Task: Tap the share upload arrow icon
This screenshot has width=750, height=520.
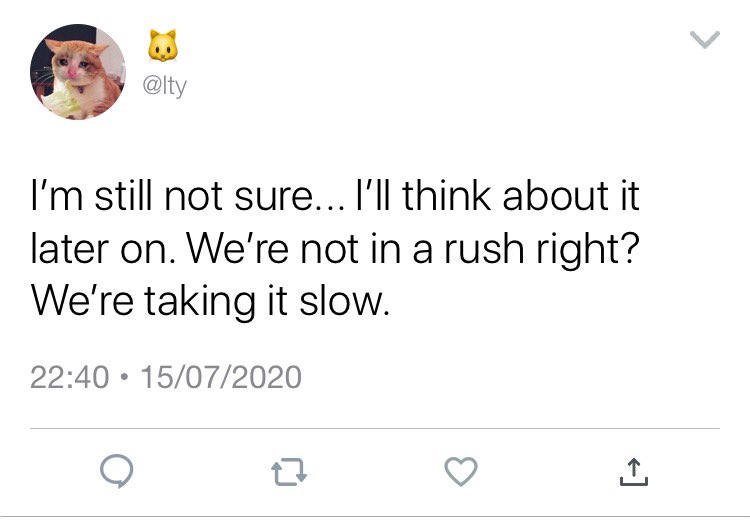Action: point(634,472)
